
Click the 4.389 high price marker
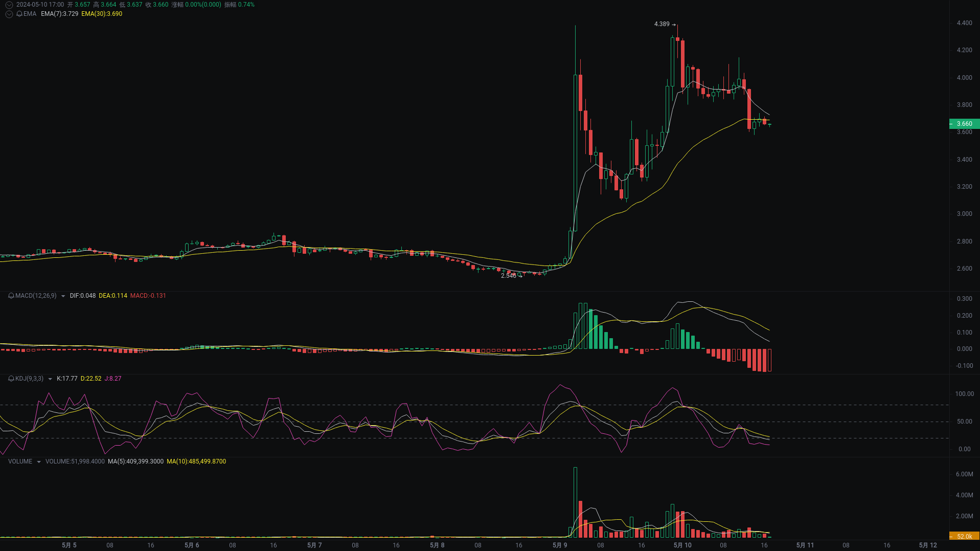661,24
